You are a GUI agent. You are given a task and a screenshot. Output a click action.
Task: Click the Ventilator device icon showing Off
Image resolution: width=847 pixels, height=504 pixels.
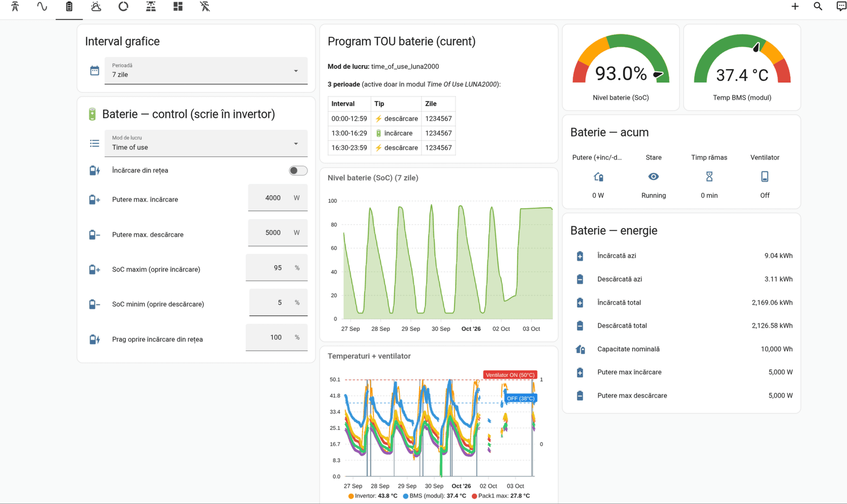(x=765, y=176)
